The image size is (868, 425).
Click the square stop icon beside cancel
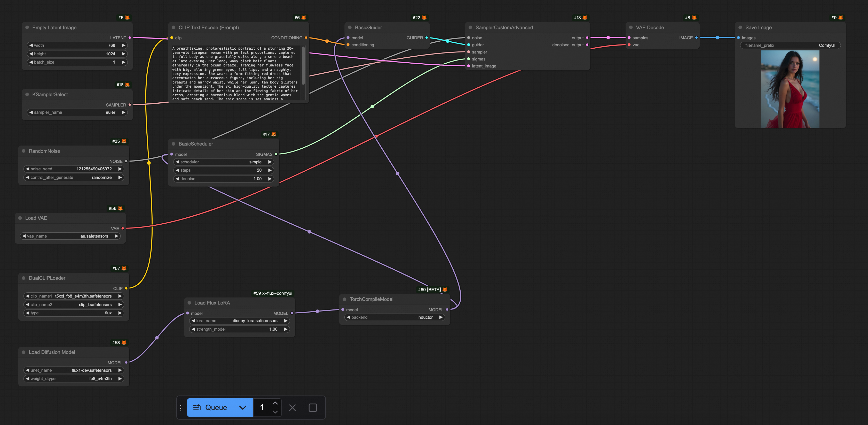[312, 407]
